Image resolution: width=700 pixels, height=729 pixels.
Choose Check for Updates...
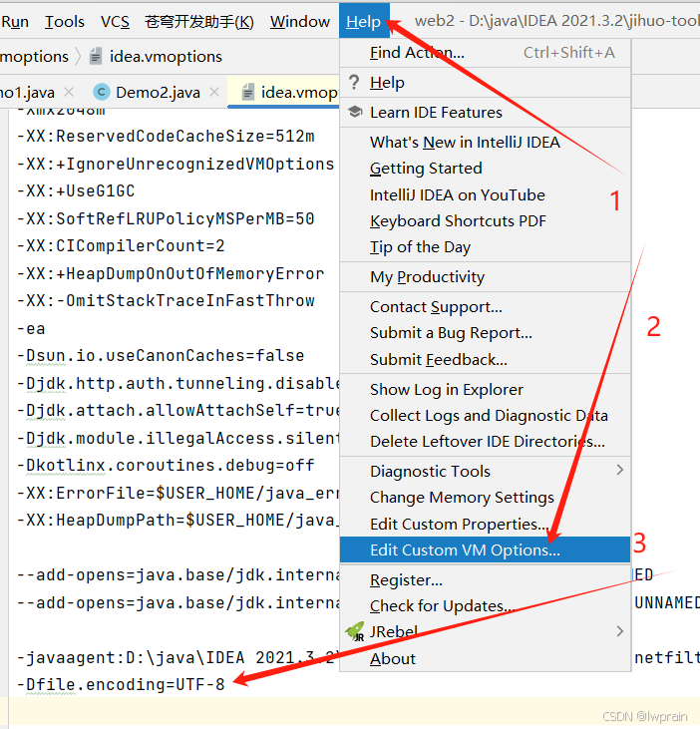[x=485, y=606]
